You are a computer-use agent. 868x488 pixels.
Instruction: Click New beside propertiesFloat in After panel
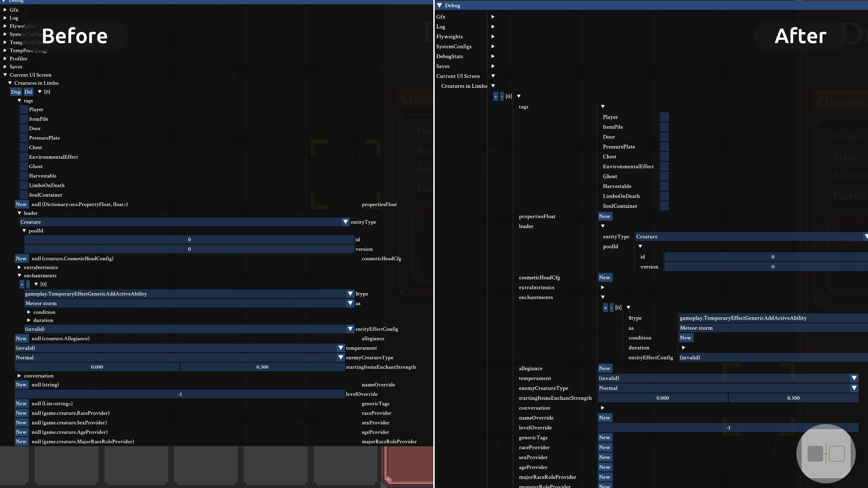pyautogui.click(x=605, y=217)
